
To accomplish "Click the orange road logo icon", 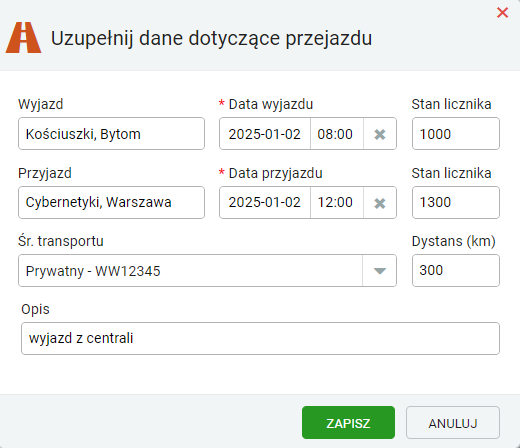I will 23,38.
